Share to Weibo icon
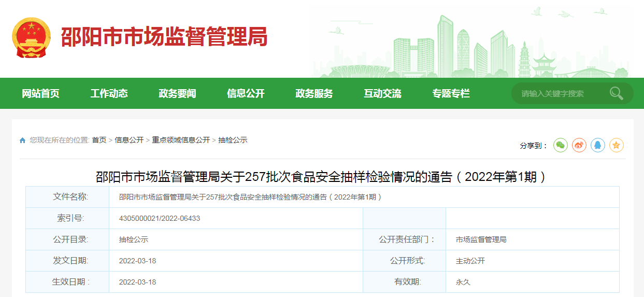 579,145
